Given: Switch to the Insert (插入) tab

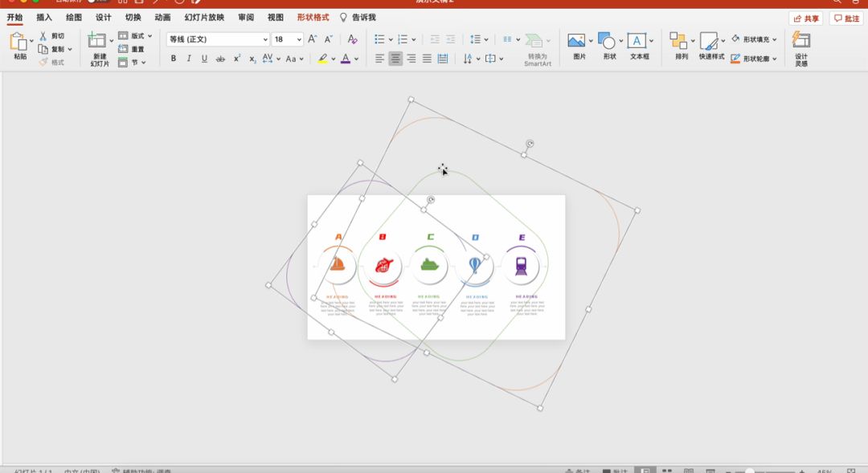Looking at the screenshot, I should 44,17.
